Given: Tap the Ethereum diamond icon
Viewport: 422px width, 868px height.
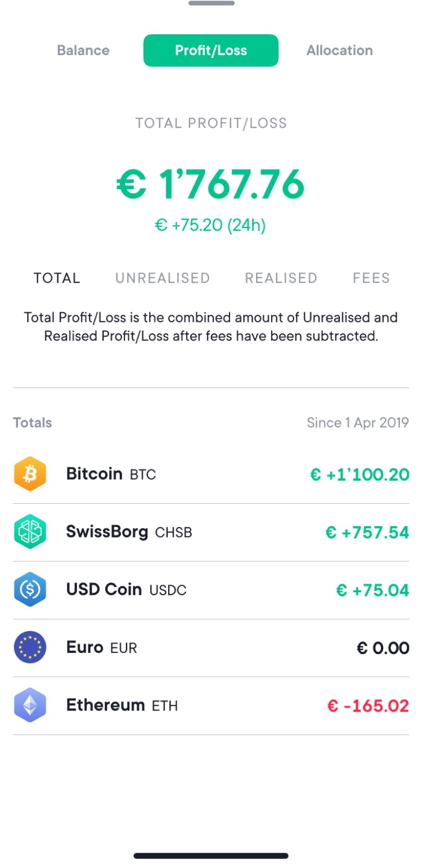Looking at the screenshot, I should click(30, 705).
